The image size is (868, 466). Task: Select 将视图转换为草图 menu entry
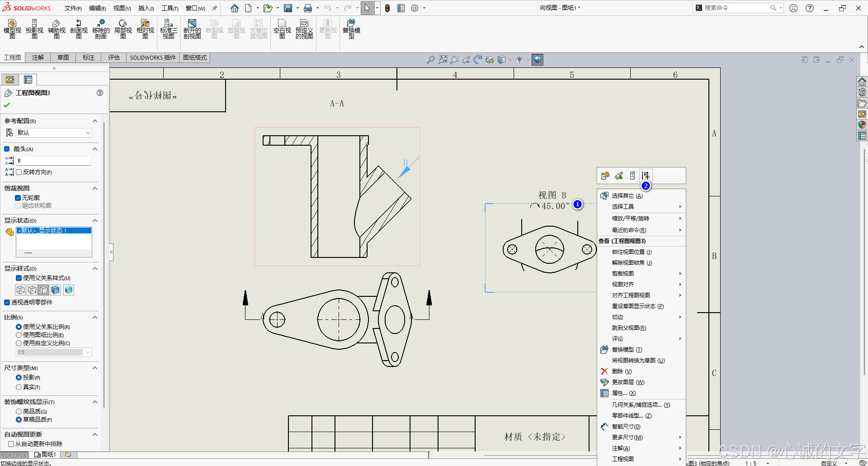tap(642, 361)
